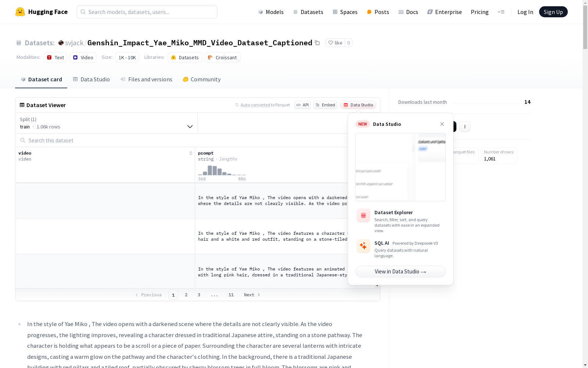Copy dataset name with the copy icon

[x=317, y=43]
